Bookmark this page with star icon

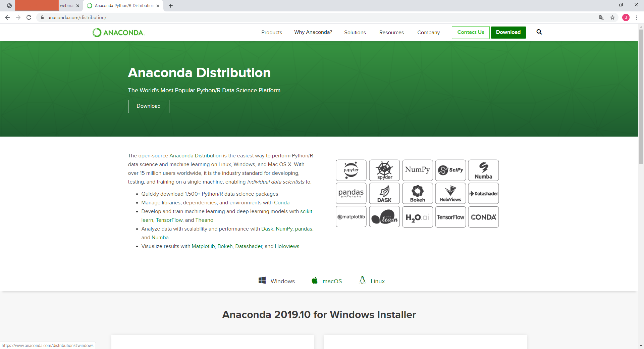point(612,17)
